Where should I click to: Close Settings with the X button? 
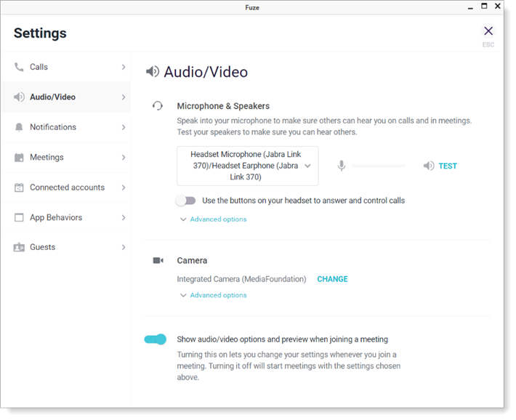tap(488, 31)
